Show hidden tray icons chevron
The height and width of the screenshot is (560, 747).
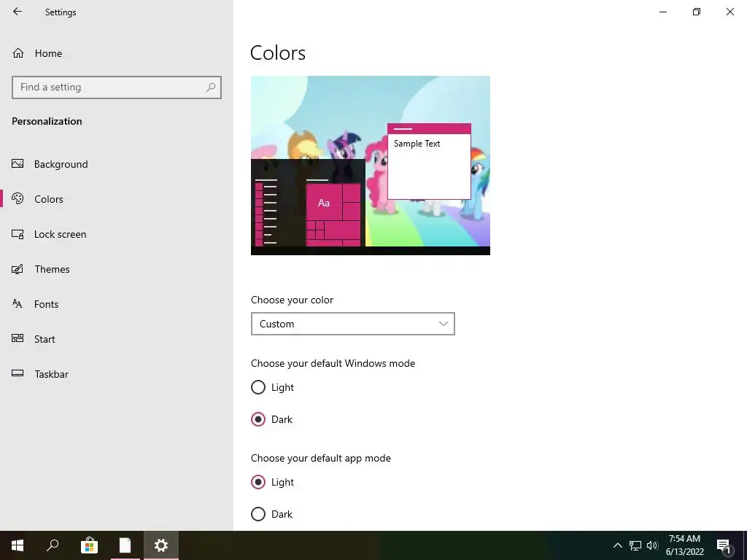(x=617, y=545)
